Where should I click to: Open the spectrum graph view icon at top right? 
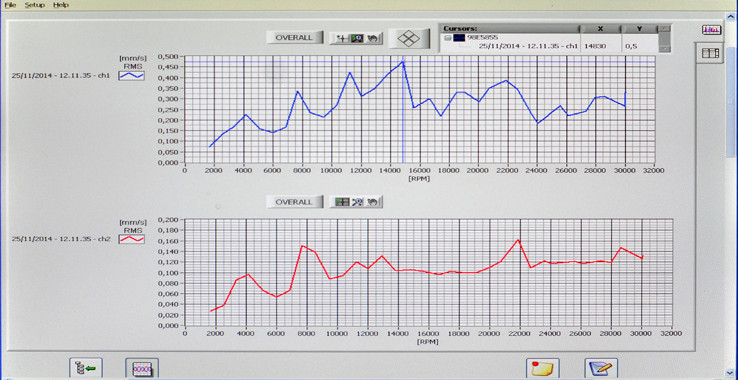710,30
